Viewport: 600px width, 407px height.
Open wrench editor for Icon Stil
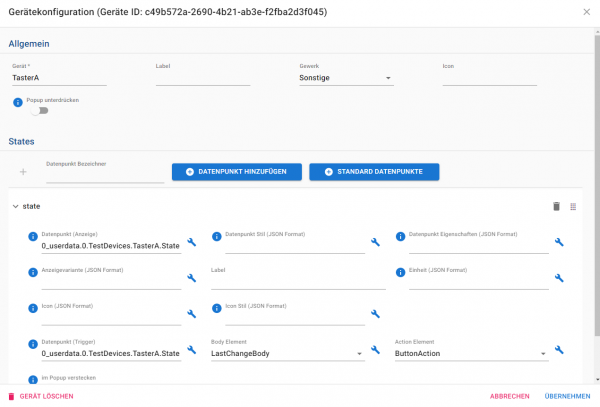click(375, 314)
